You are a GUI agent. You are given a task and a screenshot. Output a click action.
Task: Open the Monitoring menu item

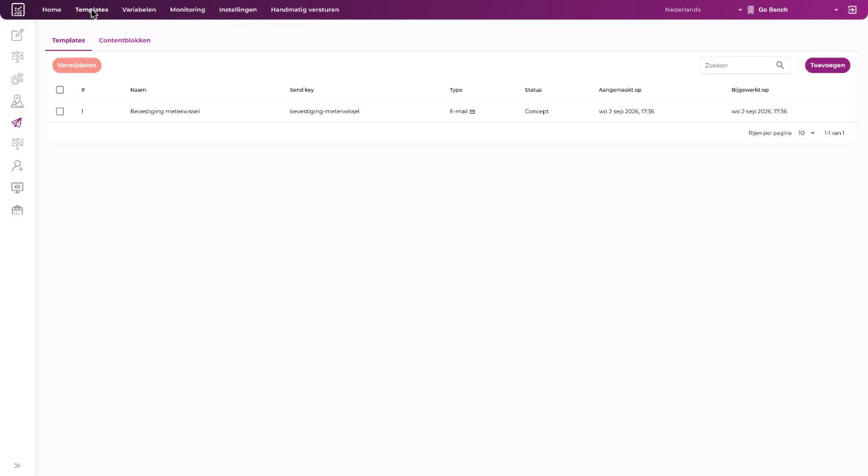click(187, 10)
